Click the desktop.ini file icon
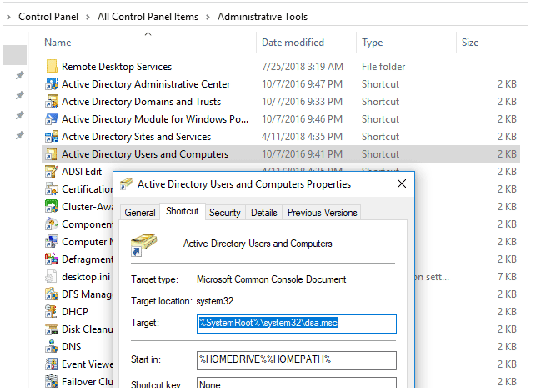Image resolution: width=536 pixels, height=392 pixels. (52, 276)
